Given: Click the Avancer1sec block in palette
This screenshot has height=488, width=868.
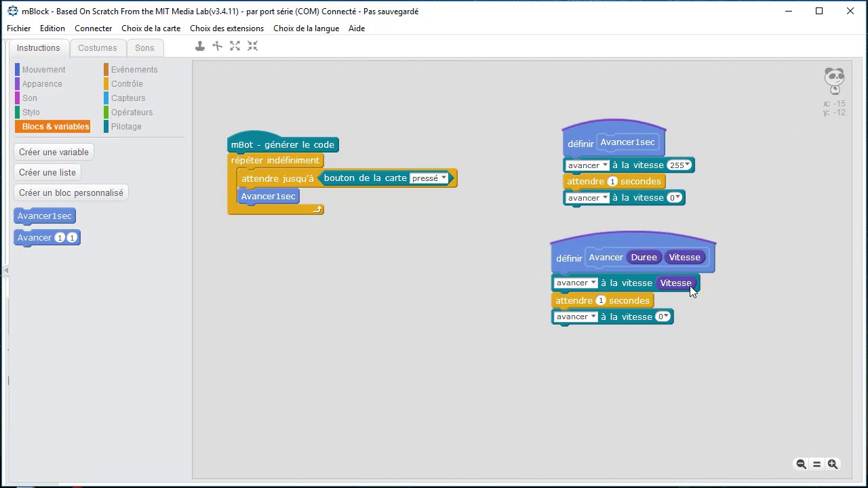Looking at the screenshot, I should (x=45, y=216).
